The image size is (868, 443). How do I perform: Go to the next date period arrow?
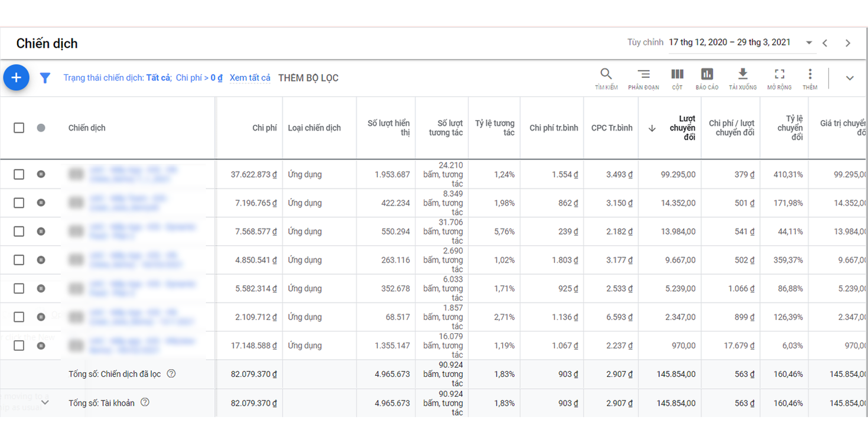tap(848, 43)
